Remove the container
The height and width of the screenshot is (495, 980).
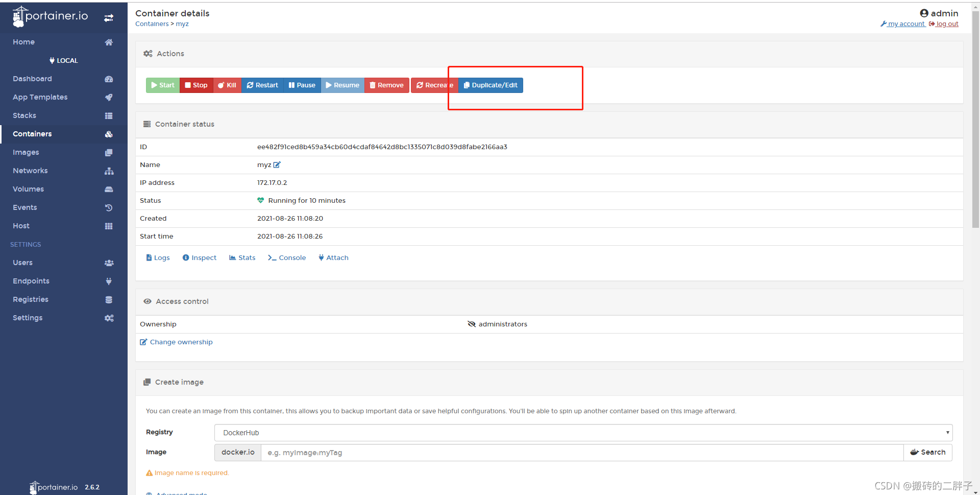(387, 85)
